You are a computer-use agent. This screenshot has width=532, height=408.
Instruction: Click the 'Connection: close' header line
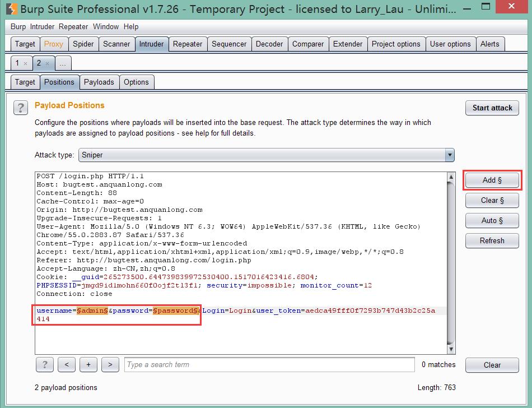74,294
